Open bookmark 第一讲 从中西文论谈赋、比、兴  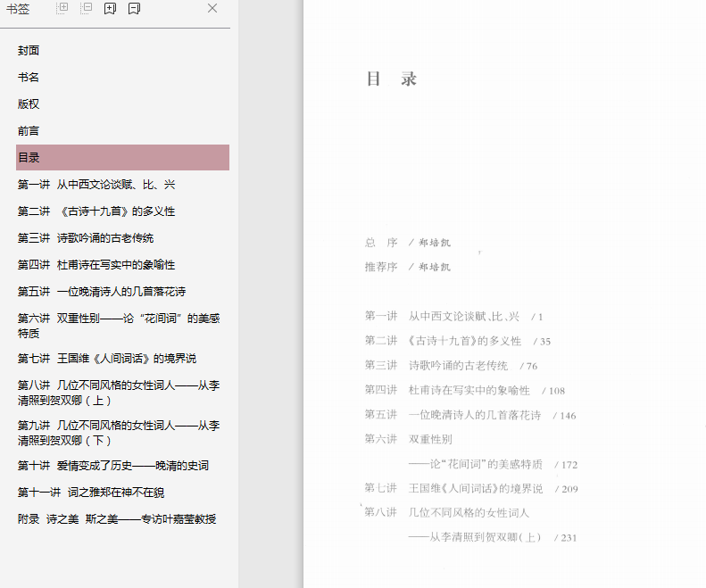point(96,184)
